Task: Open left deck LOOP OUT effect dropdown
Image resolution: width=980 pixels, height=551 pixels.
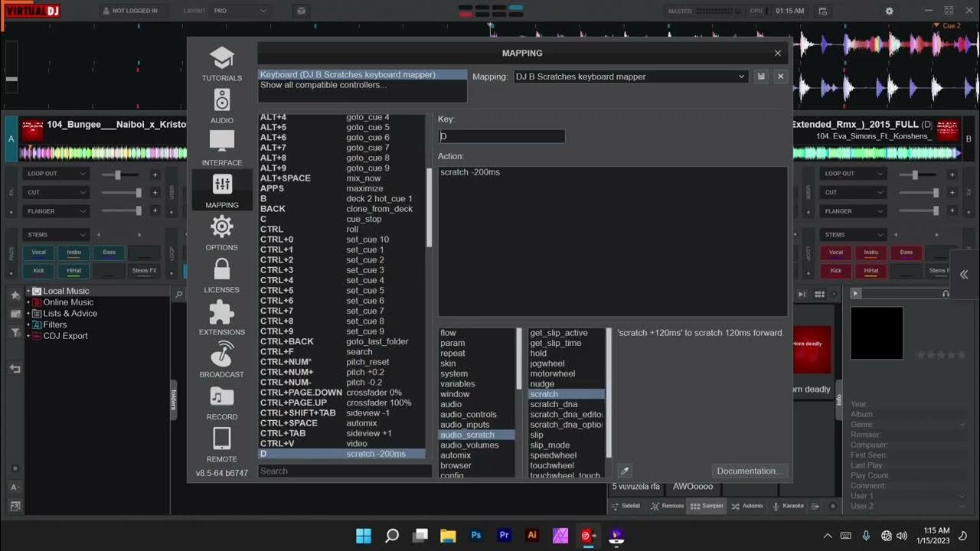Action: pyautogui.click(x=55, y=174)
